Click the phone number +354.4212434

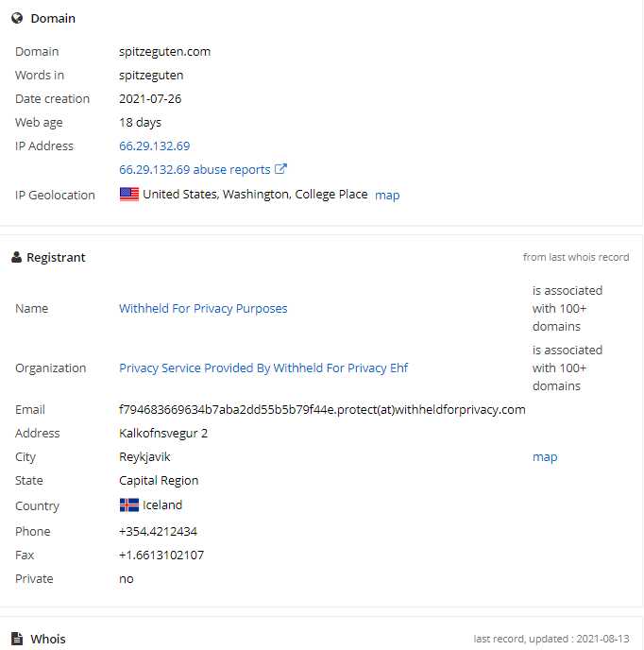tap(158, 532)
